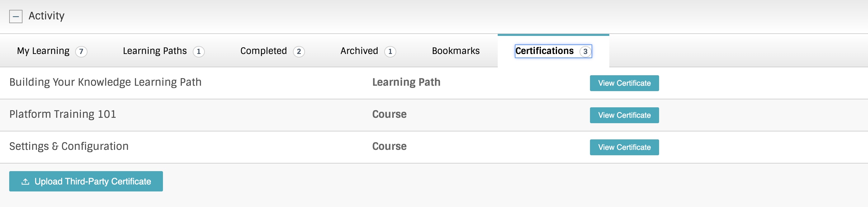The width and height of the screenshot is (868, 207).
Task: View certificate for Settings & Configuration
Action: (x=624, y=147)
